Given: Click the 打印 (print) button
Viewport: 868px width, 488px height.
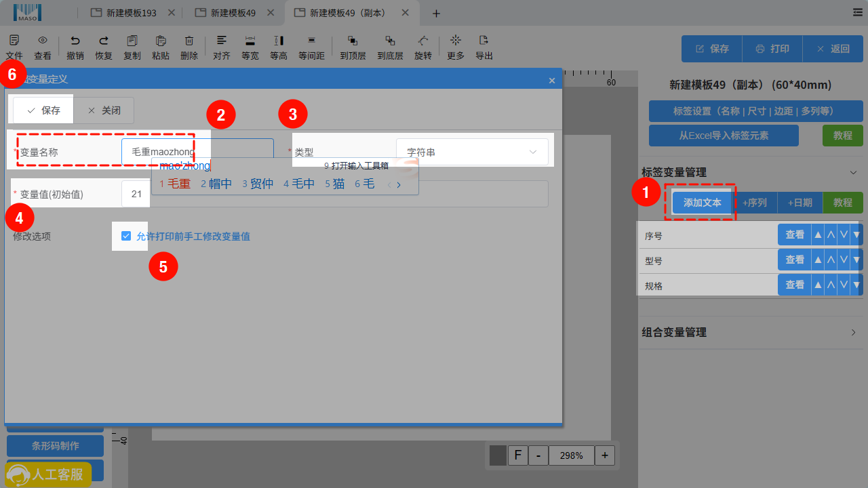Looking at the screenshot, I should click(x=772, y=49).
